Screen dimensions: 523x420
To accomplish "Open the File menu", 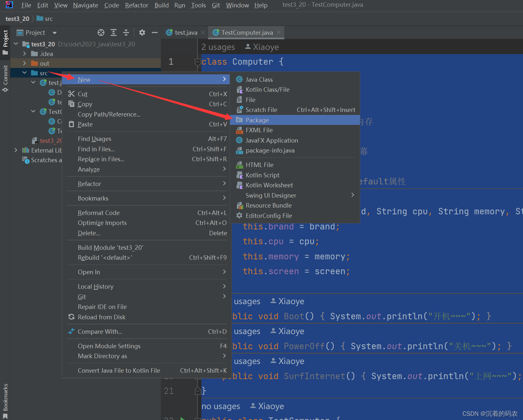I will point(26,5).
